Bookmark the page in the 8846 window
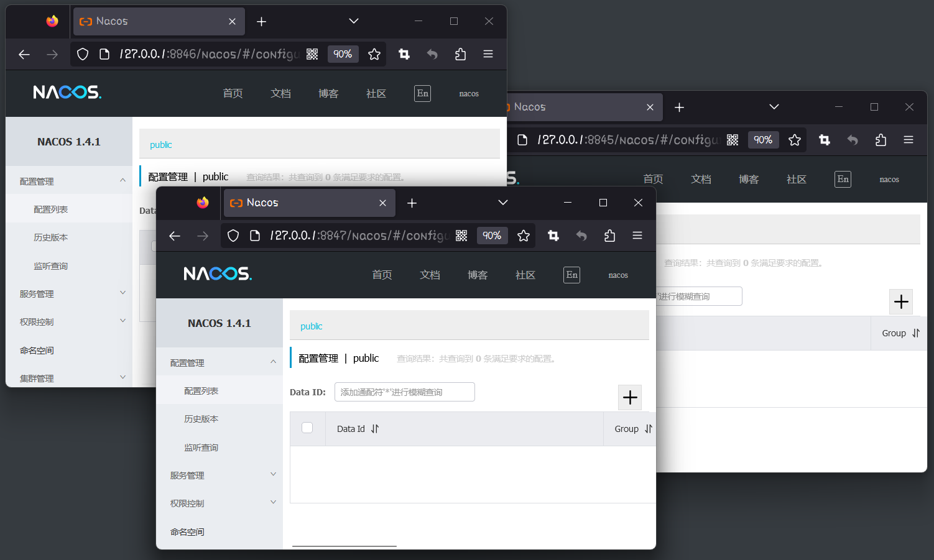Screen dimensions: 934x560 pos(374,54)
